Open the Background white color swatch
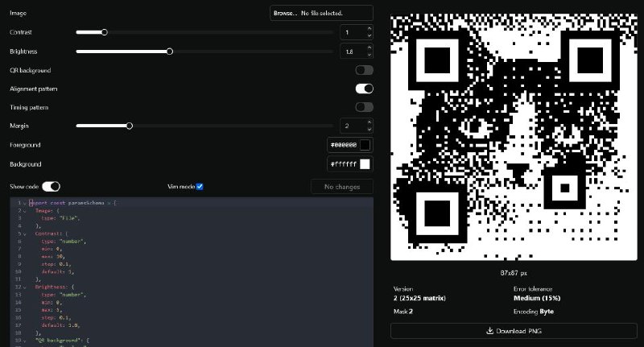 pyautogui.click(x=365, y=164)
